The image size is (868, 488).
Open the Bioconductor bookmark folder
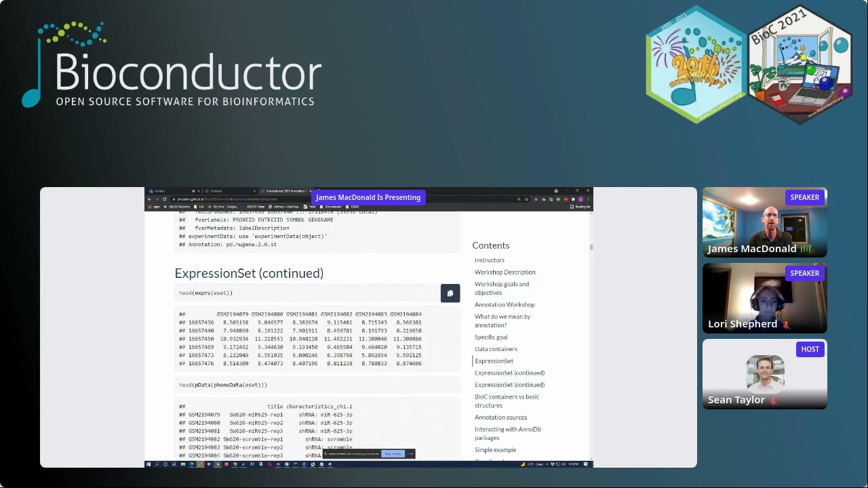(x=332, y=207)
